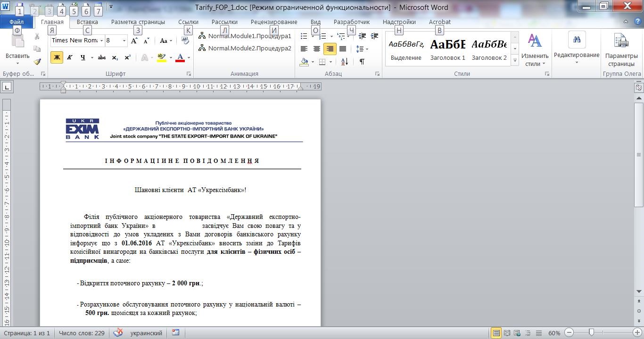Apply superscript formatting
The height and width of the screenshot is (339, 644).
128,57
